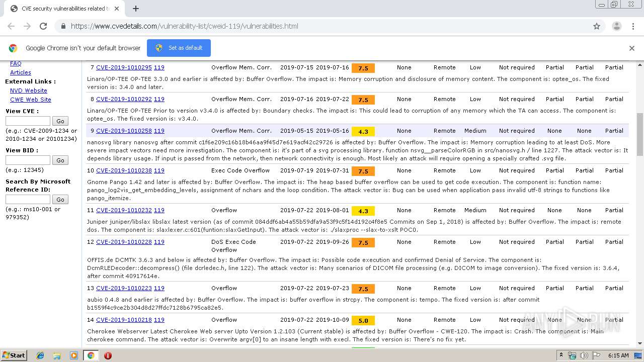Launch Internet Explorer from the taskbar

(x=40, y=355)
